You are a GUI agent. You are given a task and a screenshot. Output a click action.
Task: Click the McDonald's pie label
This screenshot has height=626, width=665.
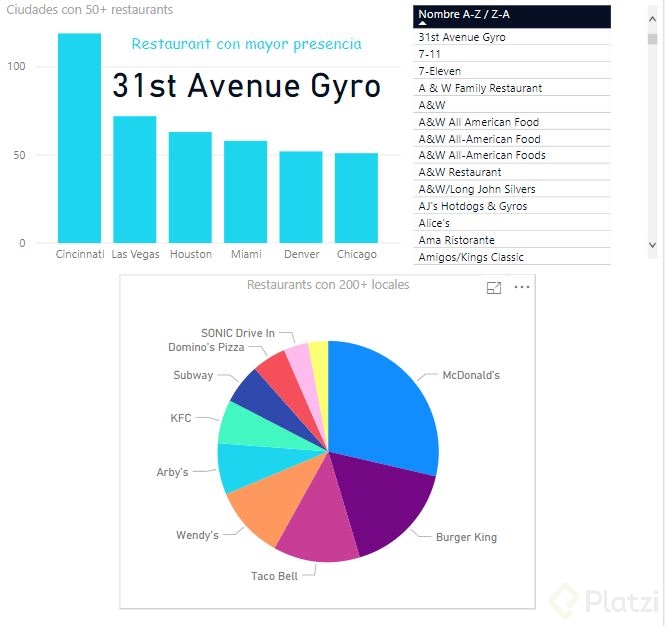coord(471,375)
